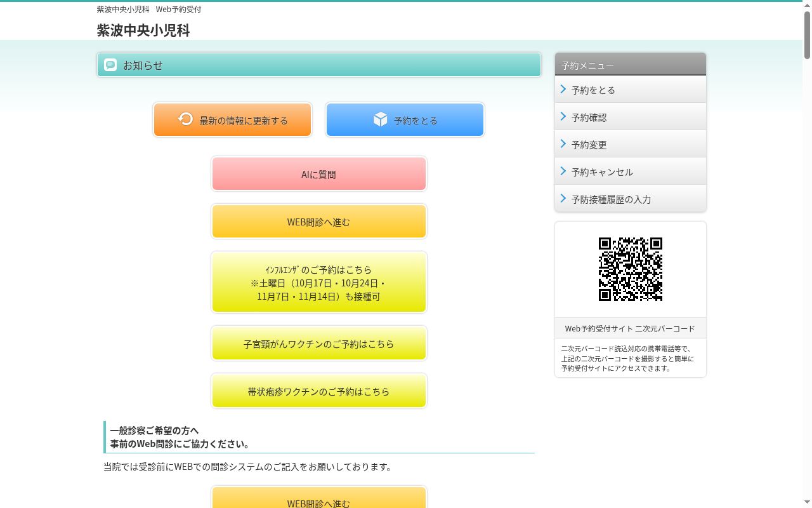Click the chevron next to 予約変更
812x508 pixels.
(x=563, y=144)
